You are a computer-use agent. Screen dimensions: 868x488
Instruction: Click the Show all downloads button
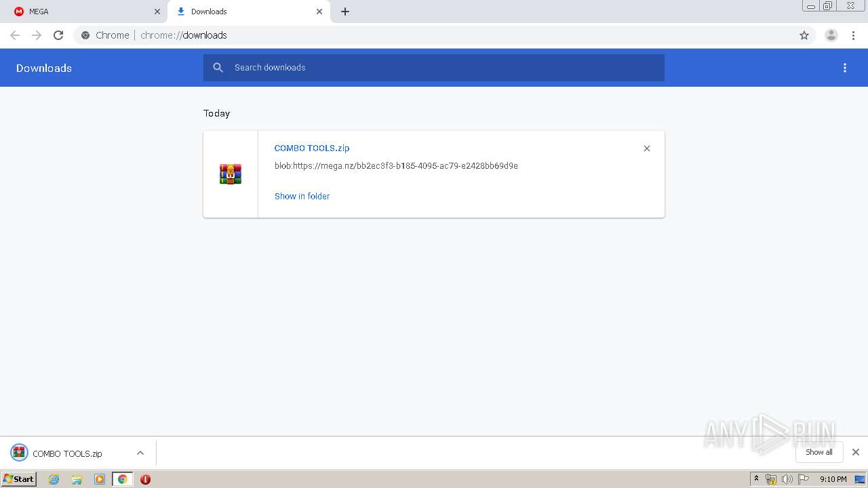pos(819,452)
